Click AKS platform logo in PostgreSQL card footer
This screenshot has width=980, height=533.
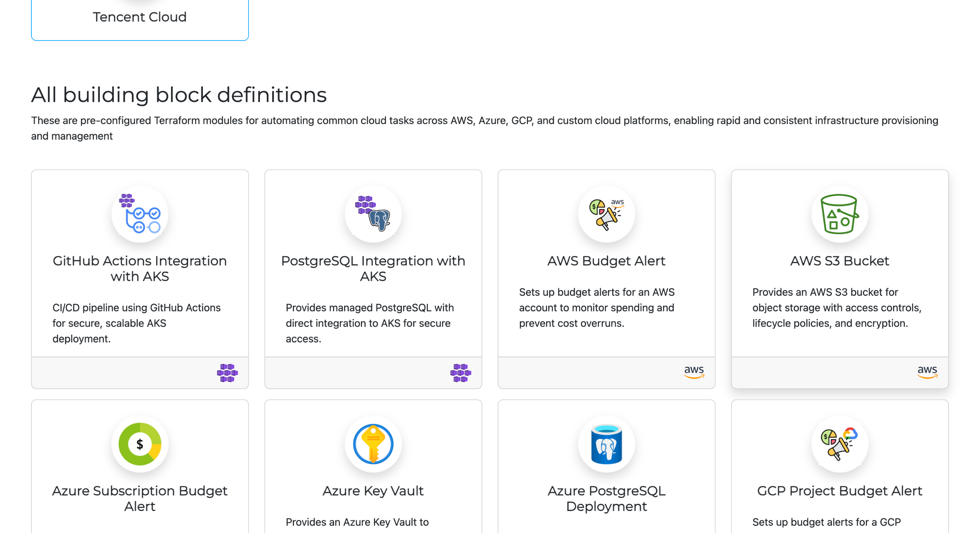(460, 373)
